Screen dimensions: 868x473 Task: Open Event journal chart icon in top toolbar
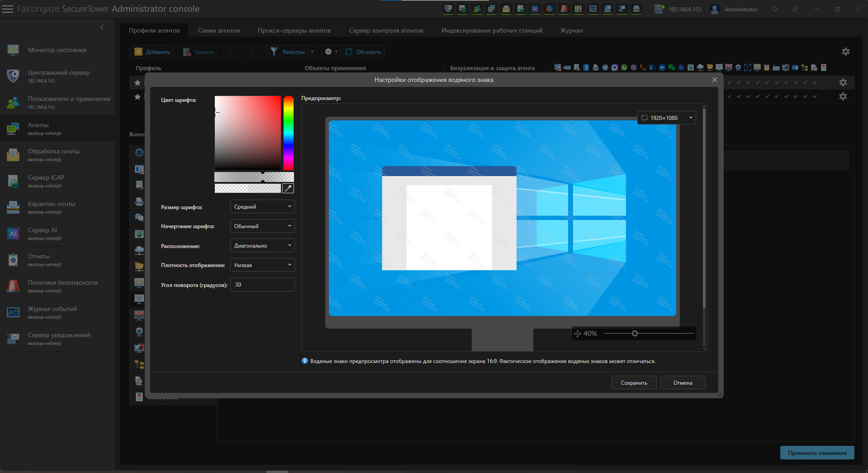tap(593, 9)
